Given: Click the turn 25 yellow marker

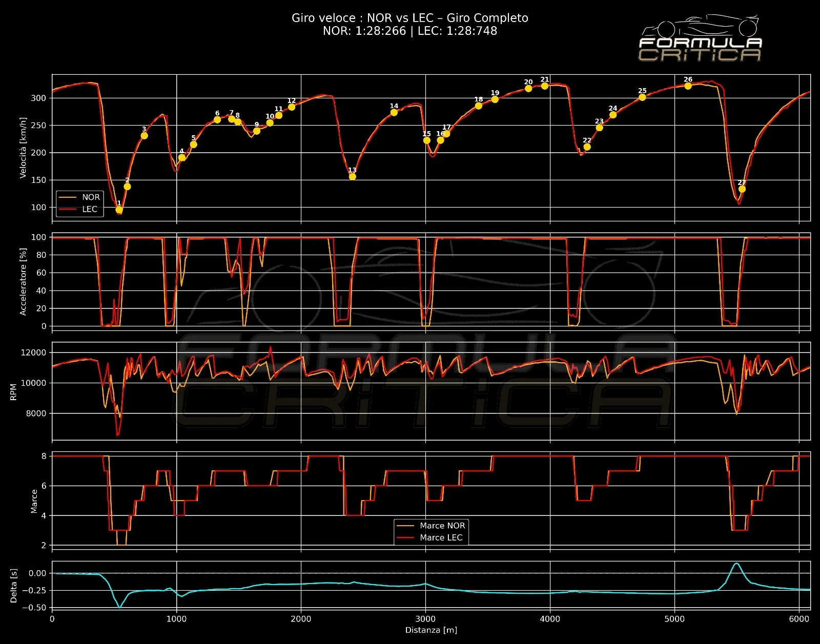Looking at the screenshot, I should tap(642, 97).
